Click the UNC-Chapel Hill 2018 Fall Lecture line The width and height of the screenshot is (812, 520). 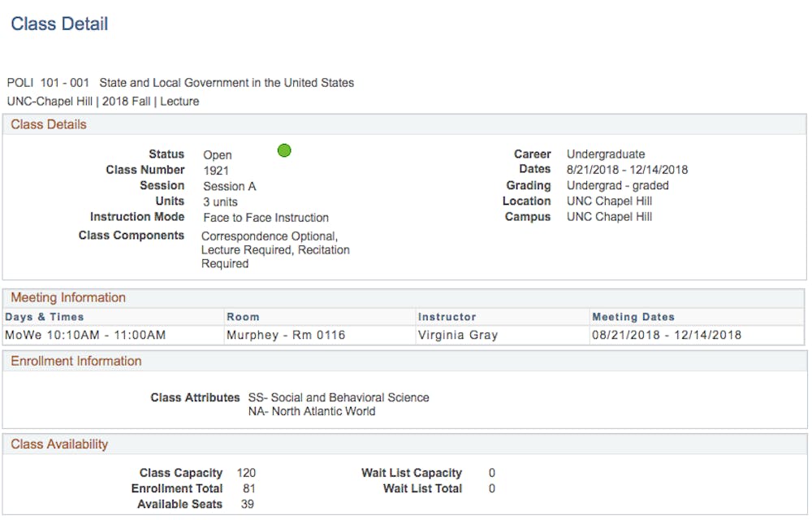point(103,102)
